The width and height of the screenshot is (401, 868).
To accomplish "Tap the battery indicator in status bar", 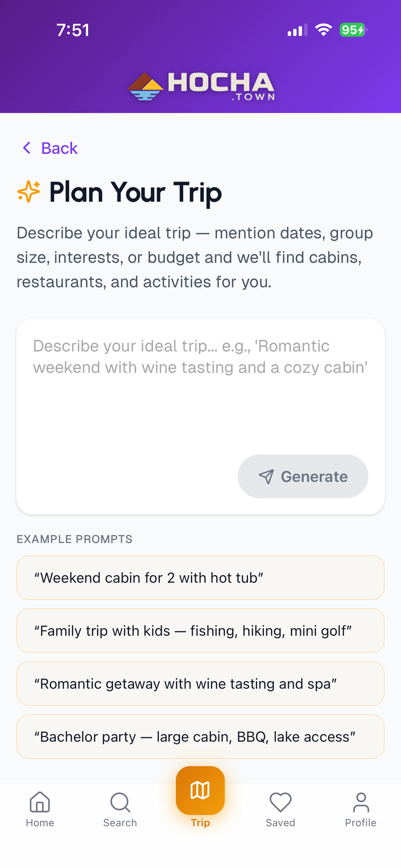I will (353, 30).
